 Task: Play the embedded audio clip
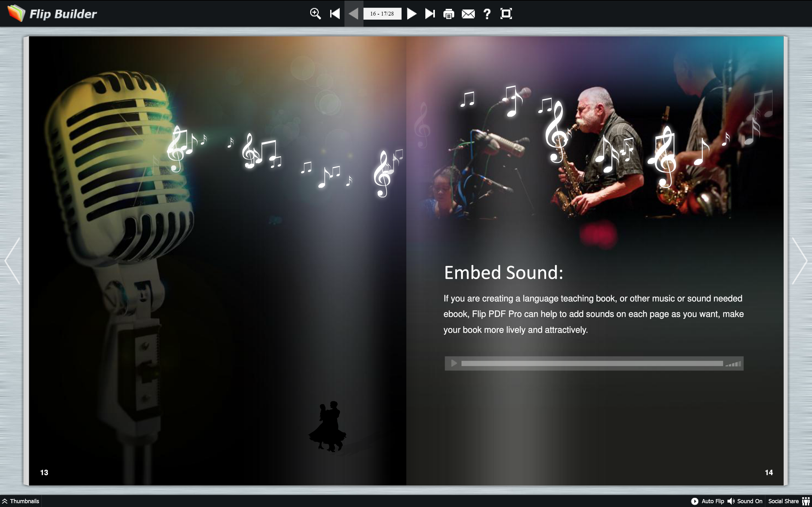(454, 363)
